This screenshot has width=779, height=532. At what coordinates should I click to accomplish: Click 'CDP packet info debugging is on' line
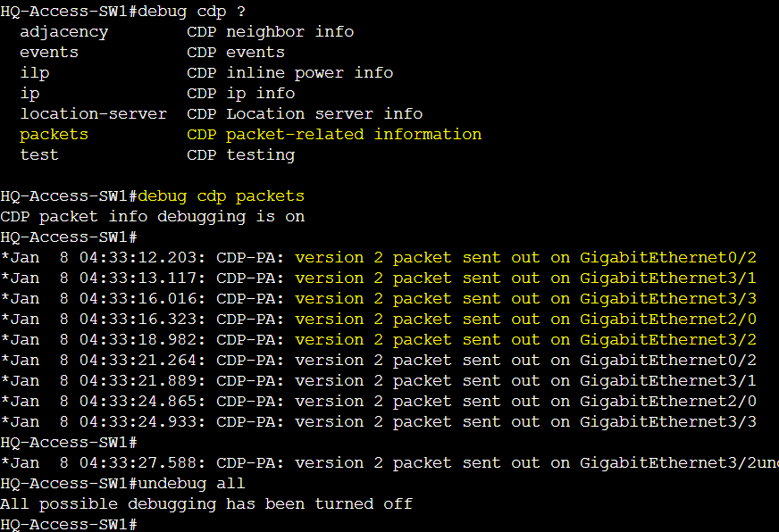point(153,216)
